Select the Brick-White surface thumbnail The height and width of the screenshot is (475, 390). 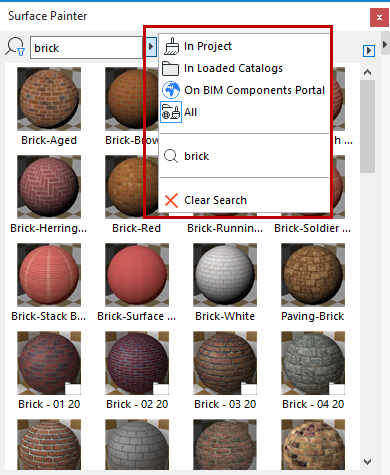click(225, 275)
